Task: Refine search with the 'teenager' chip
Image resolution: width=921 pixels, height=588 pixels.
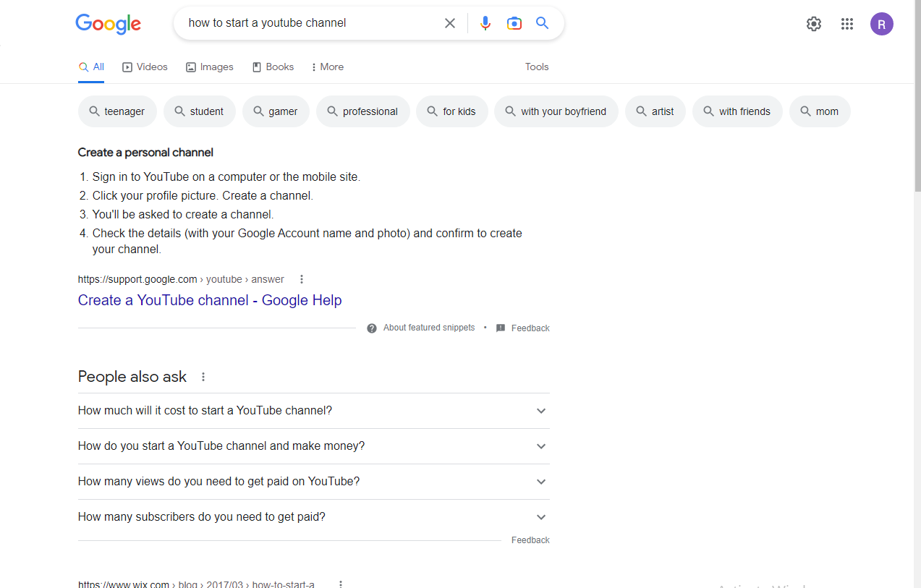Action: pos(117,111)
